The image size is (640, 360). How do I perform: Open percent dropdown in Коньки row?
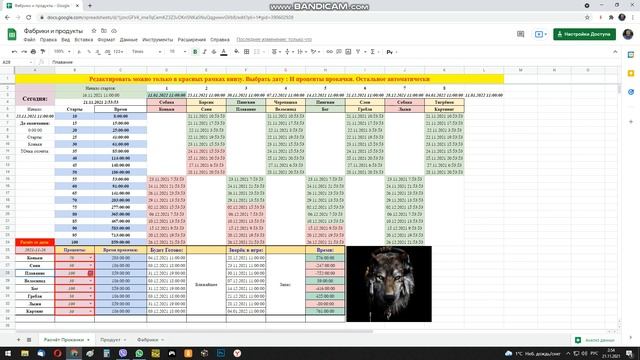tap(90, 258)
